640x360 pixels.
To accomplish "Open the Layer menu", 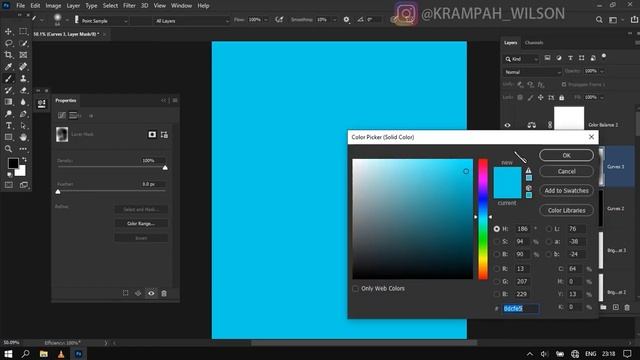I will pos(73,6).
